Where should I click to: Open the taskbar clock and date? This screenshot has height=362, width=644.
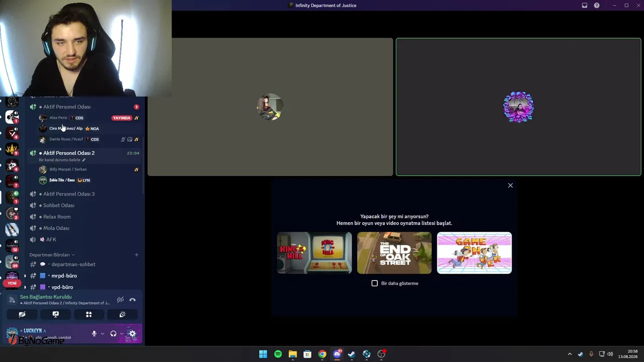[x=627, y=354]
